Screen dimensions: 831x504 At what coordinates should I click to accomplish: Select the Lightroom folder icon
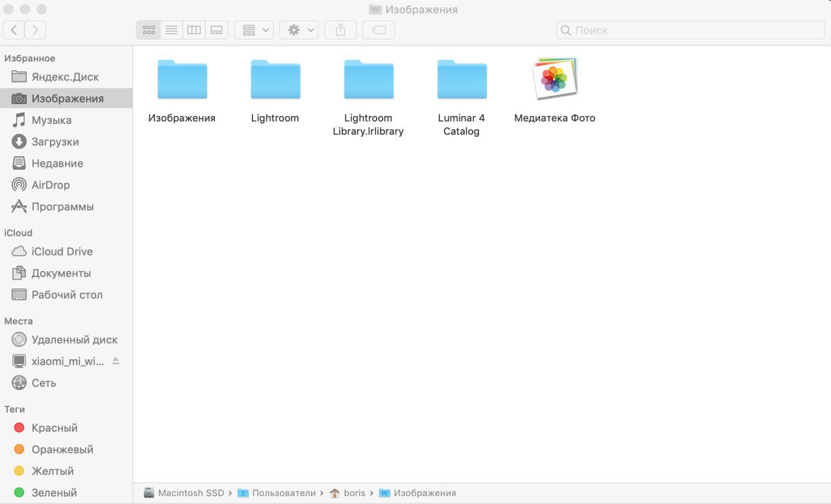point(275,79)
